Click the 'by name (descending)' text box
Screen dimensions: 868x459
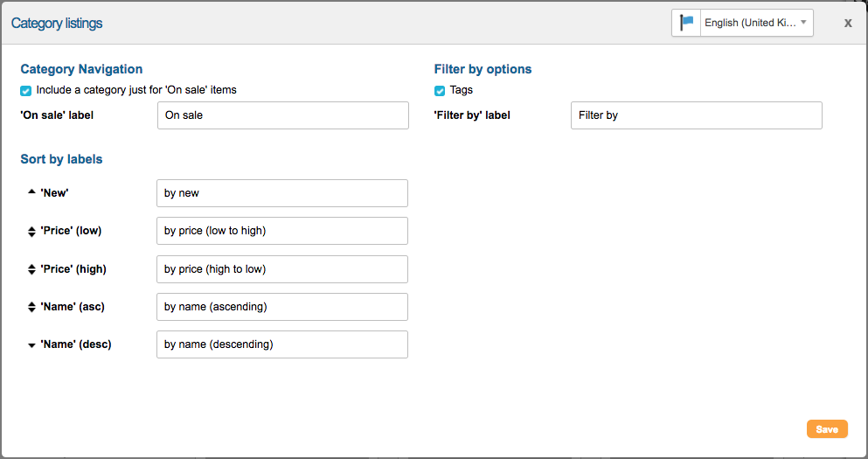(281, 344)
